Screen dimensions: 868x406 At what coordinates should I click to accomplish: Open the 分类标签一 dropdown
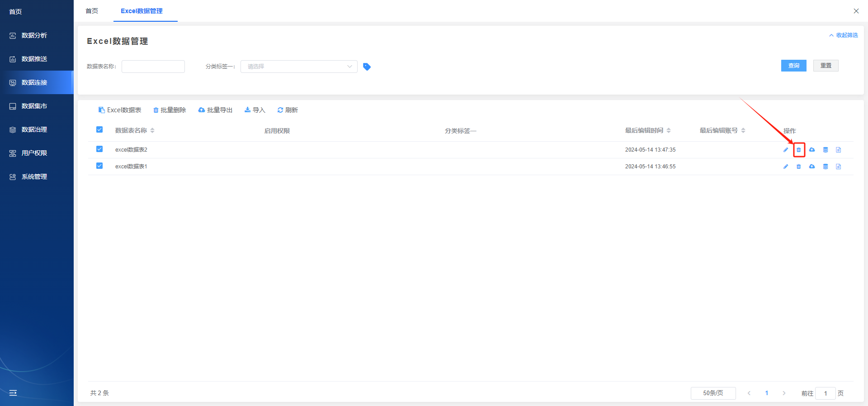pyautogui.click(x=299, y=67)
